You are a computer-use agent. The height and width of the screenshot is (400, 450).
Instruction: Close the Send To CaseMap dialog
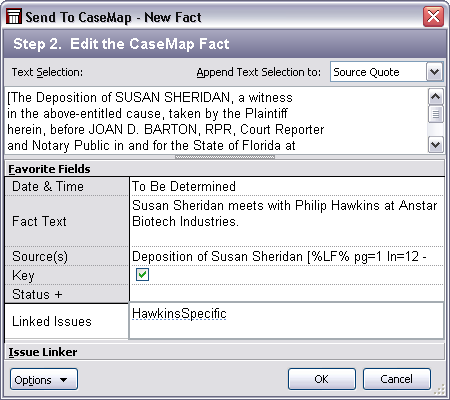(433, 16)
